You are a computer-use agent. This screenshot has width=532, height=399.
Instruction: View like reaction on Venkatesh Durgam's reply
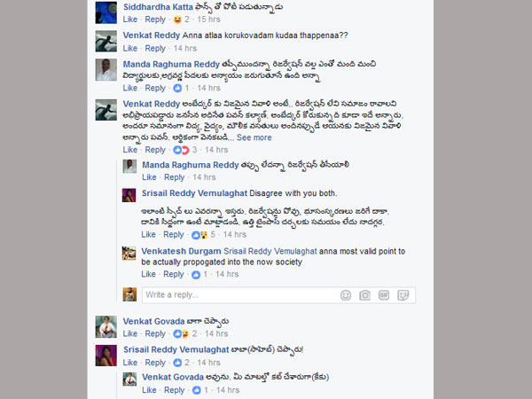(199, 275)
